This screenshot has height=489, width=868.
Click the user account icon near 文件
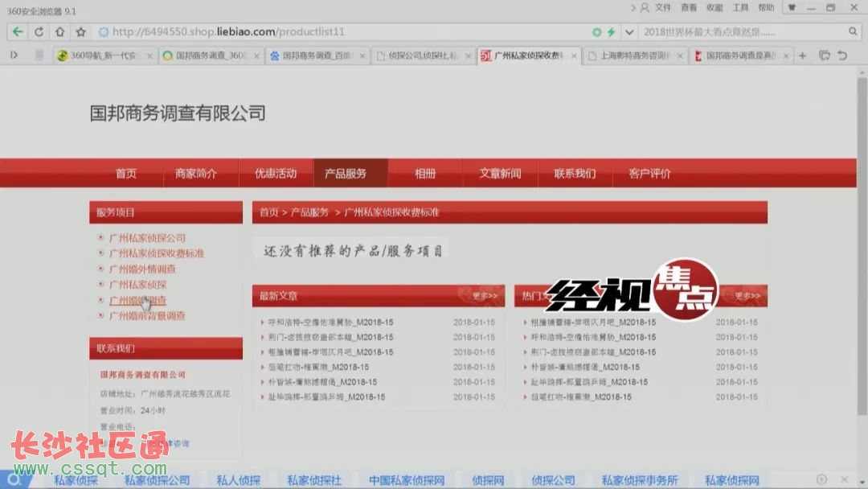[x=645, y=8]
